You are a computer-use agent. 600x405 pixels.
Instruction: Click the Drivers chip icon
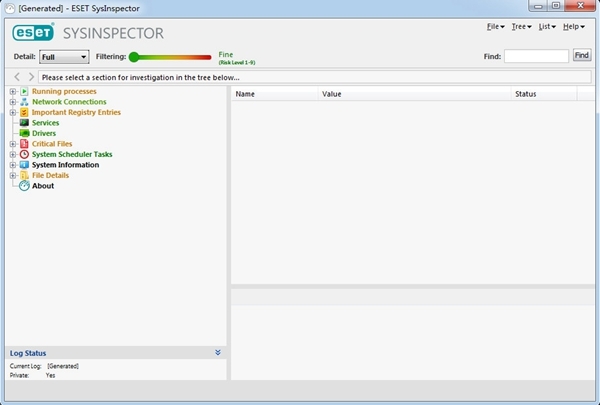click(x=24, y=133)
